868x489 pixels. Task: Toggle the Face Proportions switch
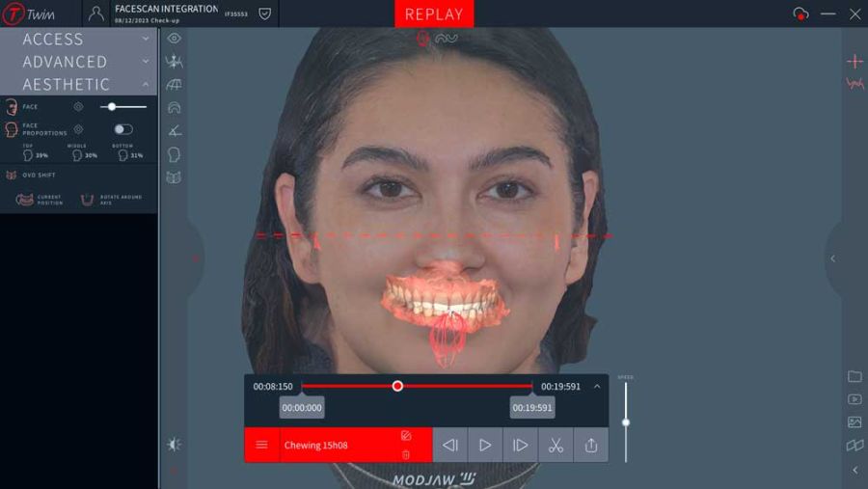[x=122, y=129]
